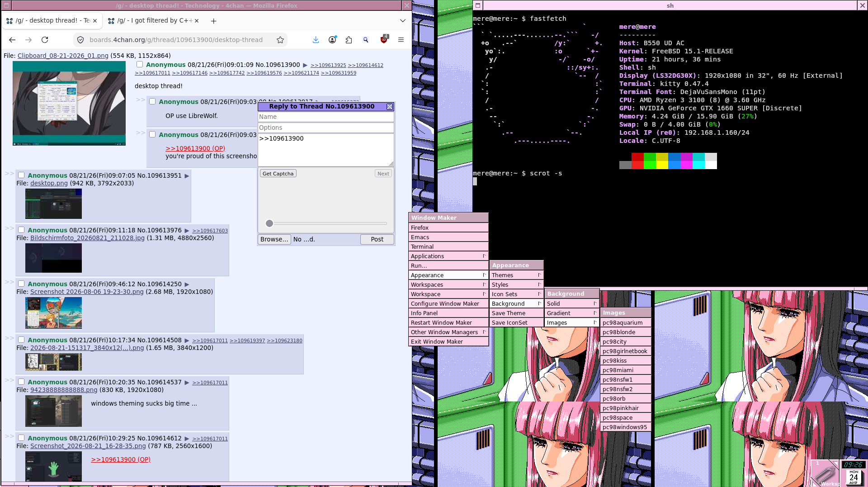Choose Save Theme in Appearance menu
Viewport: 868px width, 487px height.
[516, 313]
